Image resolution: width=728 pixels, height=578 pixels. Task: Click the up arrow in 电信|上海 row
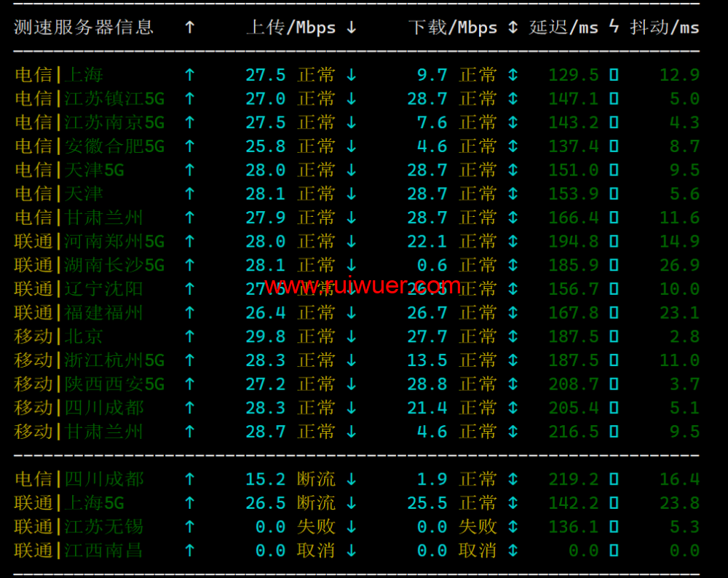[x=190, y=75]
